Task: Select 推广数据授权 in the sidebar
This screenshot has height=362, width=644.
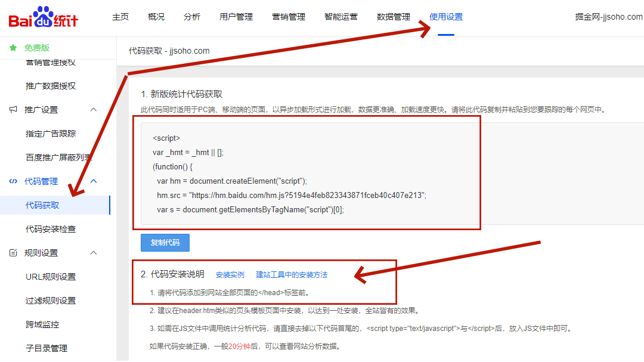Action: point(51,86)
